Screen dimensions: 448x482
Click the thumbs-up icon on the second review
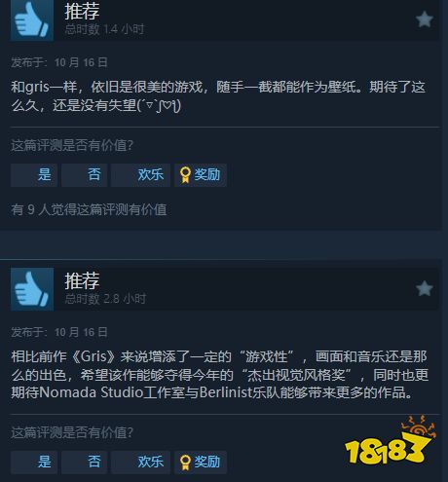[x=32, y=289]
